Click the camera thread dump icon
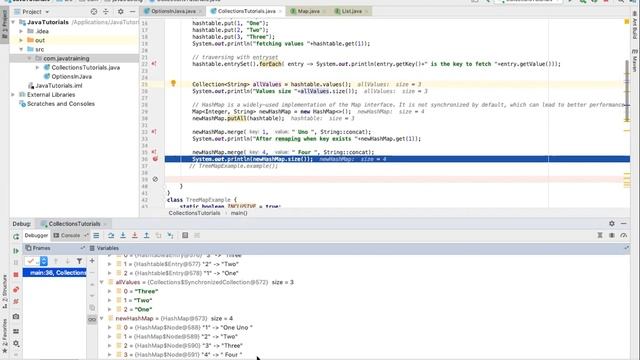This screenshot has height=360, width=640. coord(16,316)
